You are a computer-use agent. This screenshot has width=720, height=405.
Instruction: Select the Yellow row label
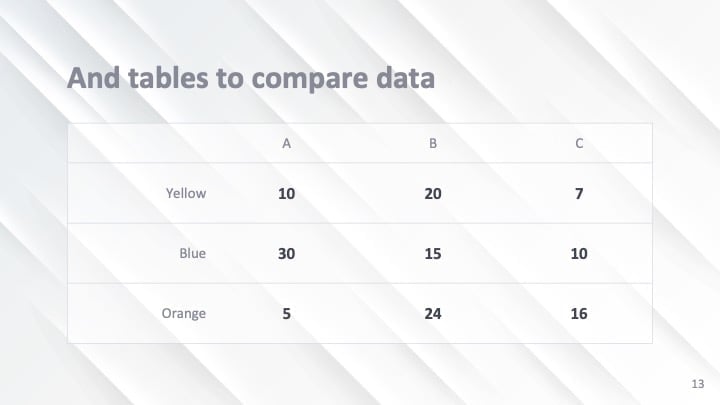coord(186,193)
